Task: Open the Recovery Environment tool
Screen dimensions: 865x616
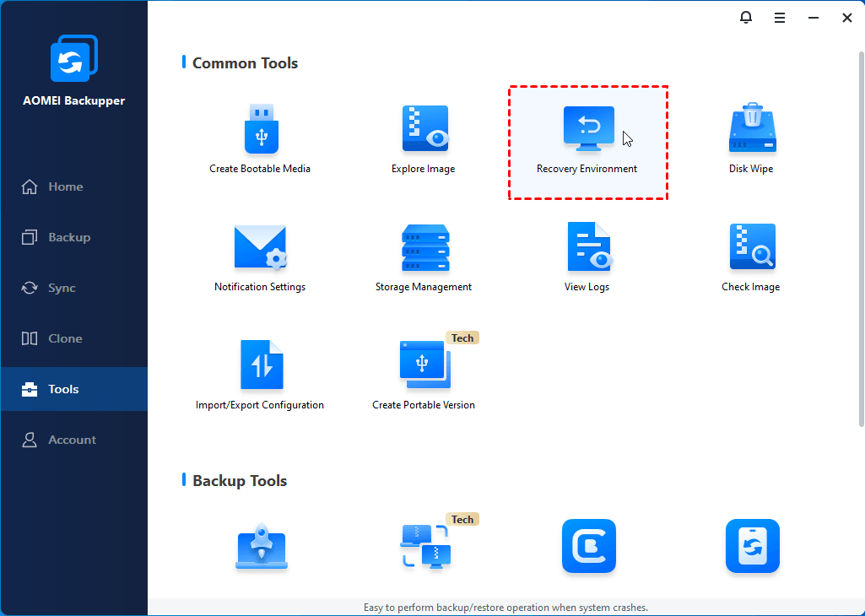Action: (x=587, y=129)
